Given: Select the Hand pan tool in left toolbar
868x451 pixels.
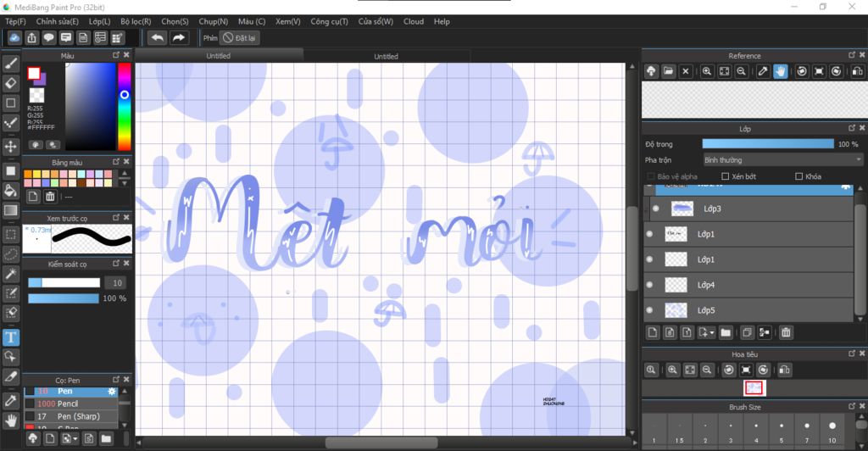Looking at the screenshot, I should [x=10, y=420].
